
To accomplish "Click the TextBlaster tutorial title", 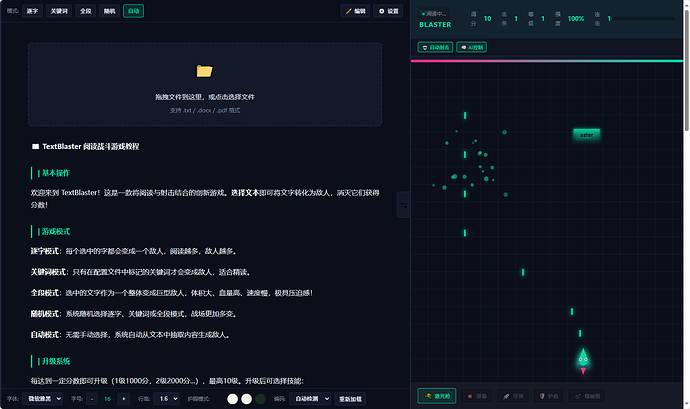I will click(x=91, y=146).
